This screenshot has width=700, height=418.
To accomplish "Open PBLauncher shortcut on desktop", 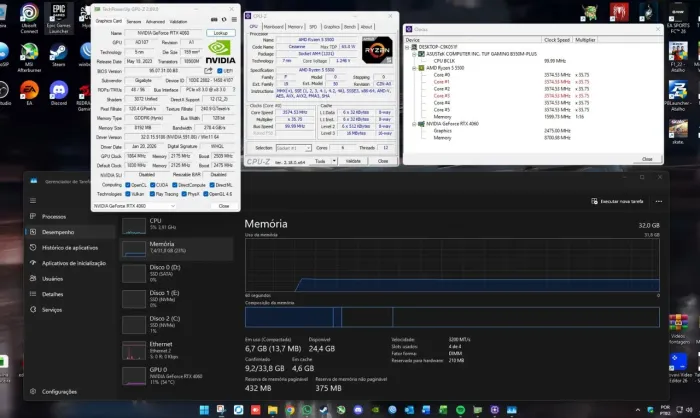I will coord(678,96).
